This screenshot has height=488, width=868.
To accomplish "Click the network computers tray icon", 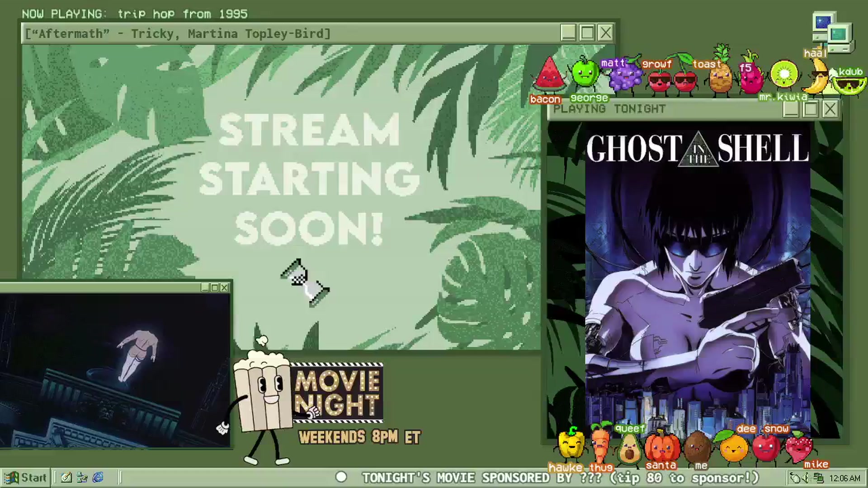I will 818,478.
